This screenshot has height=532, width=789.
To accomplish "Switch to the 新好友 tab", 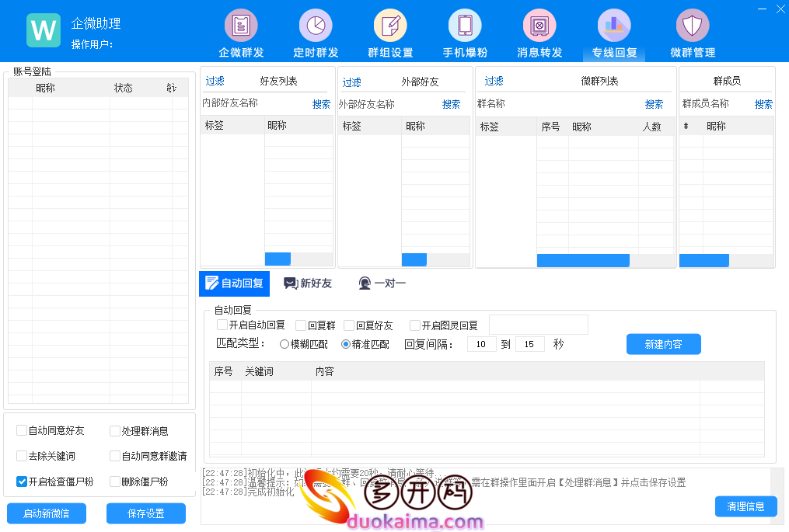I will coord(308,283).
